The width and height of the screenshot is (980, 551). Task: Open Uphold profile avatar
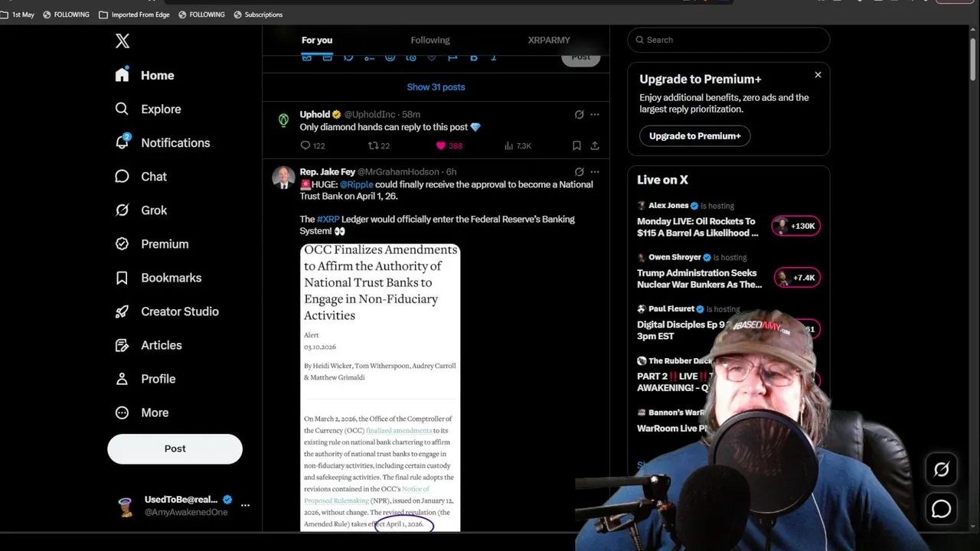point(283,120)
